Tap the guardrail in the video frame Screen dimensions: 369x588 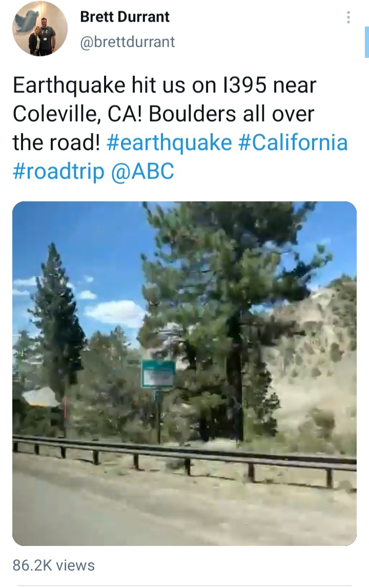click(x=184, y=460)
